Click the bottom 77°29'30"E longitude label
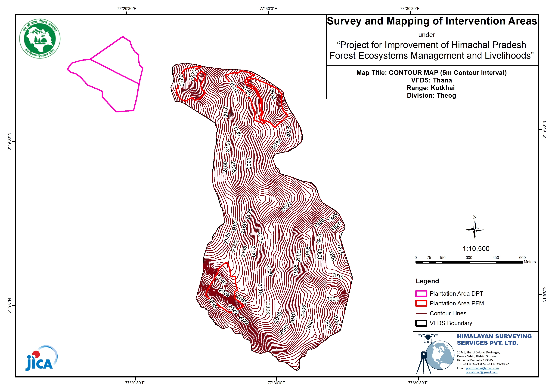Image resolution: width=555 pixels, height=392 pixels. pos(135,383)
